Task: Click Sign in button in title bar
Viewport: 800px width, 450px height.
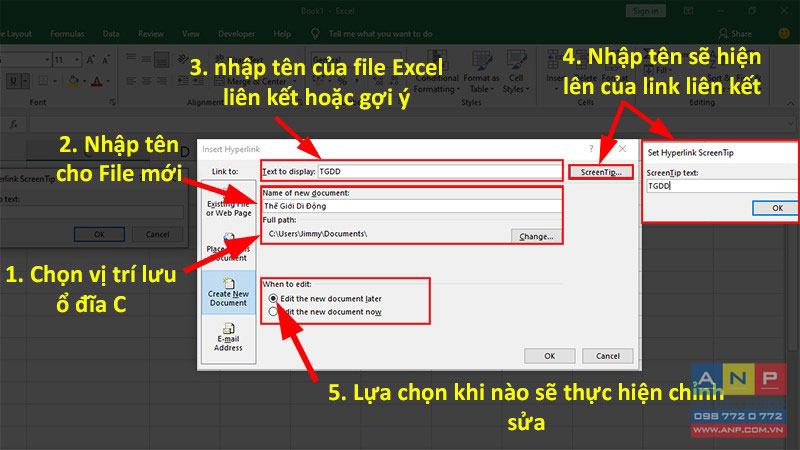Action: 645,11
